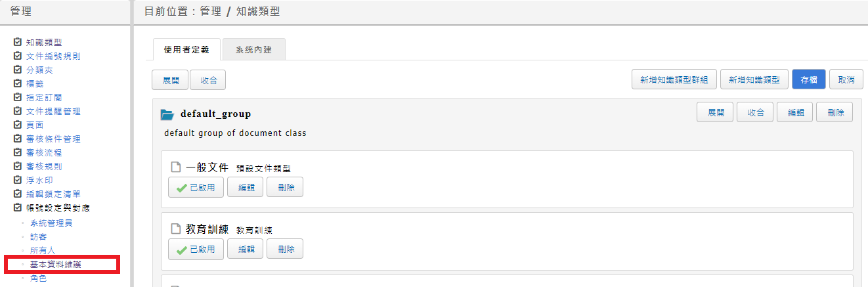Toggle 已啟用 status for 教育訓練

[x=196, y=249]
